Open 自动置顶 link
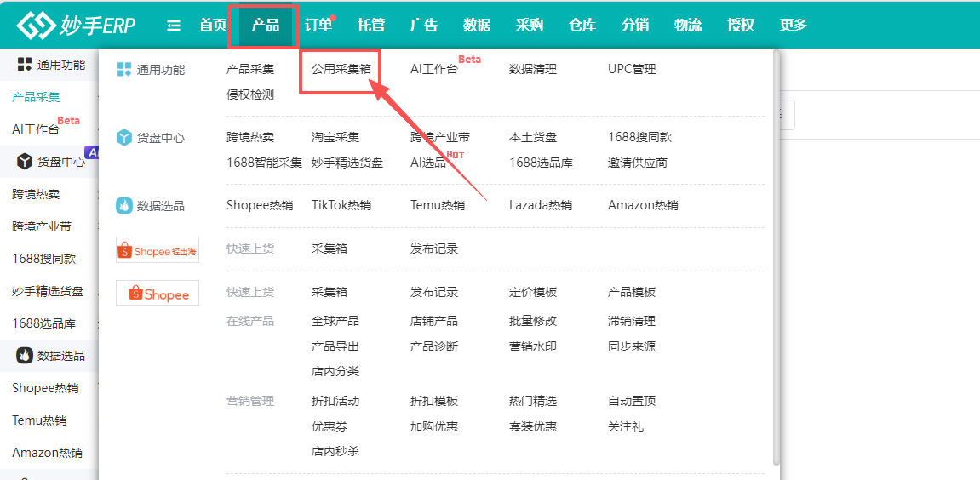This screenshot has width=980, height=480. pyautogui.click(x=632, y=401)
